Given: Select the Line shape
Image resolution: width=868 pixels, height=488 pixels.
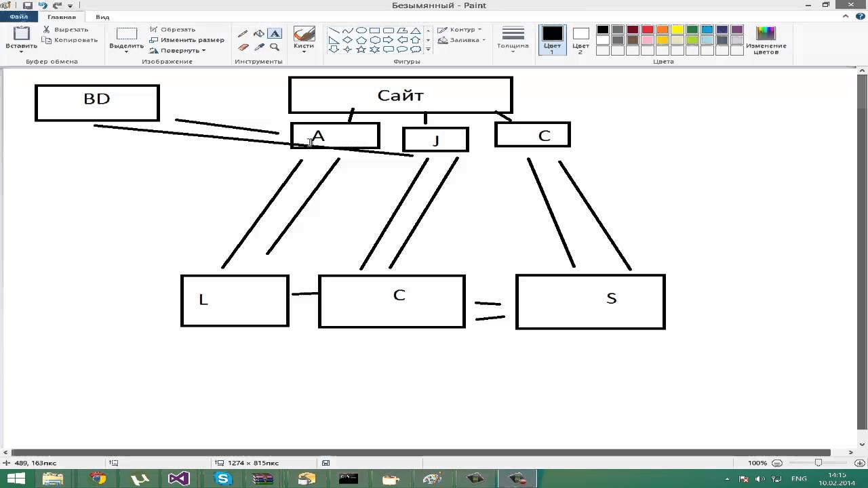Looking at the screenshot, I should tap(334, 30).
